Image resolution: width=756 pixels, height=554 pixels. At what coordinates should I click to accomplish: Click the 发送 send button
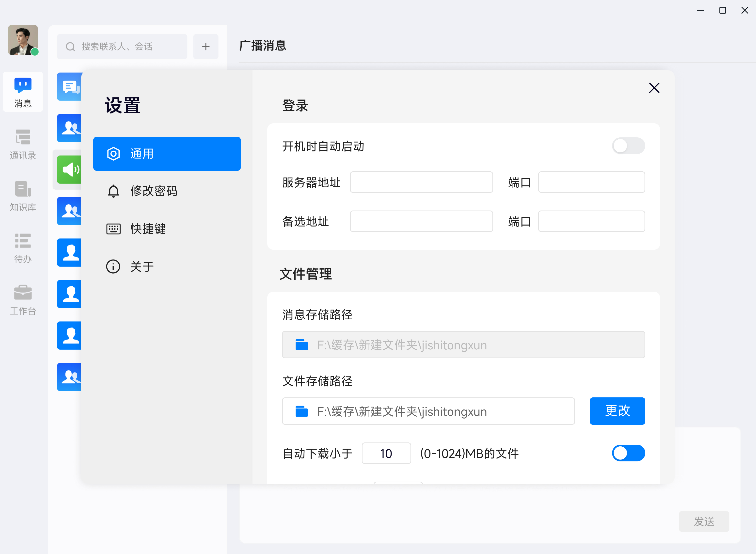[x=704, y=521]
